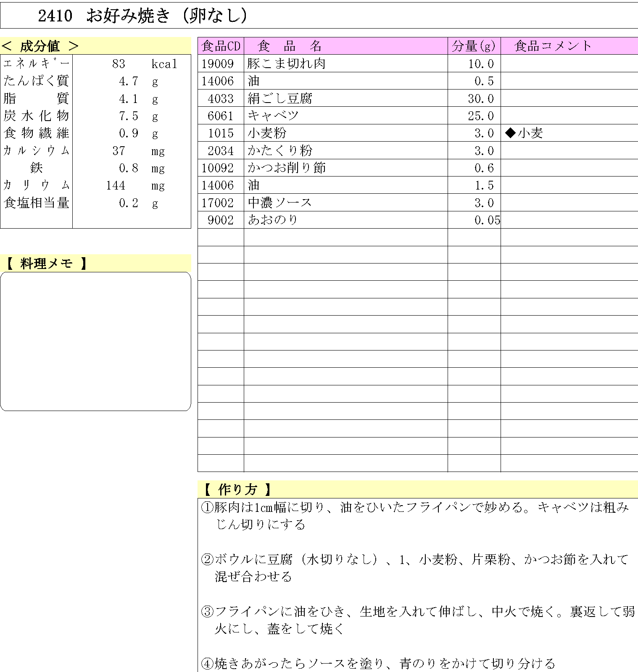
Task: Click the 絹ごし豆腐 ingredient name
Action: [279, 98]
